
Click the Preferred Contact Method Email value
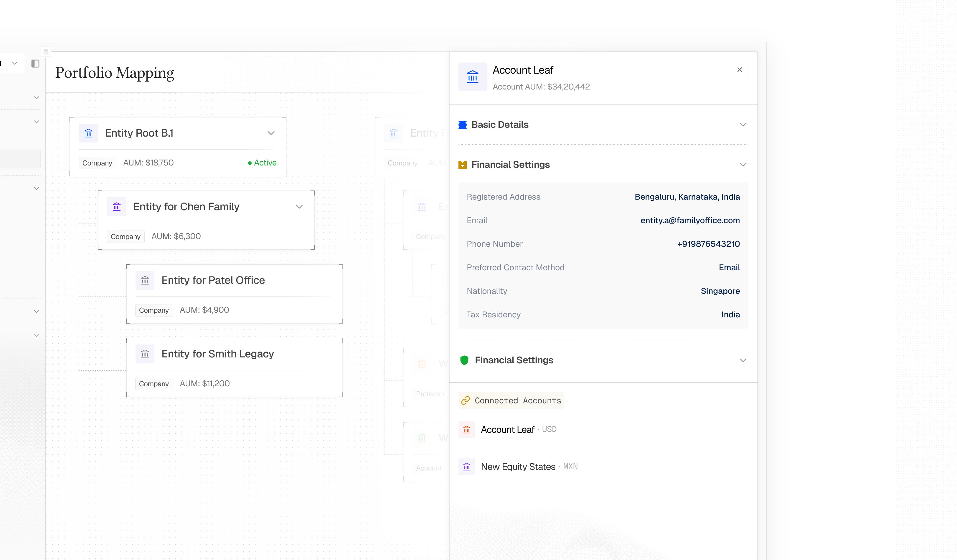click(730, 267)
